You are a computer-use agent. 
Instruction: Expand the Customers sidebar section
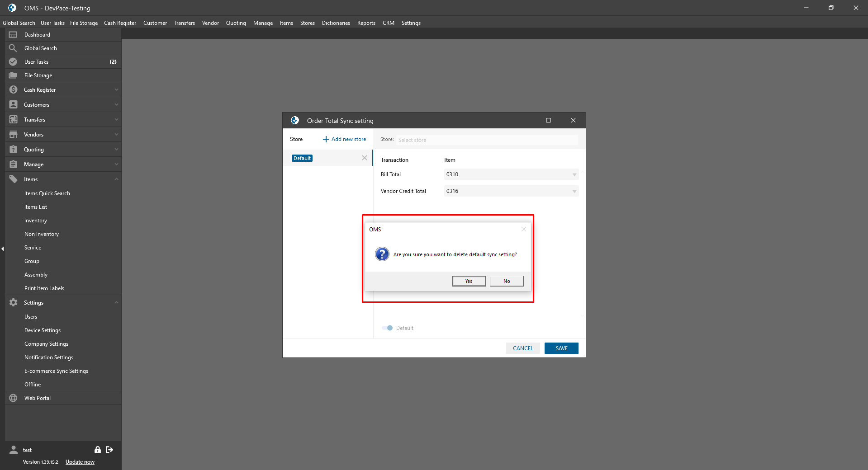coord(116,105)
